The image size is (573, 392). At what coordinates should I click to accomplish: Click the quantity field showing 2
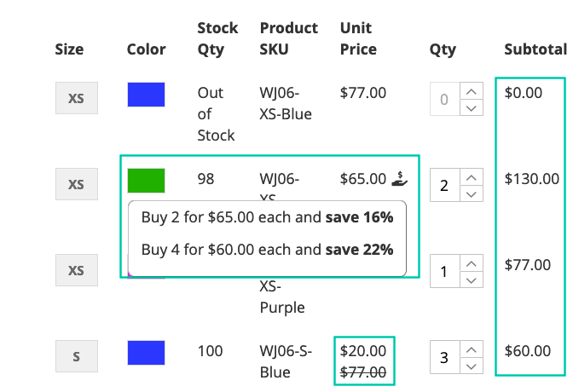pos(445,185)
